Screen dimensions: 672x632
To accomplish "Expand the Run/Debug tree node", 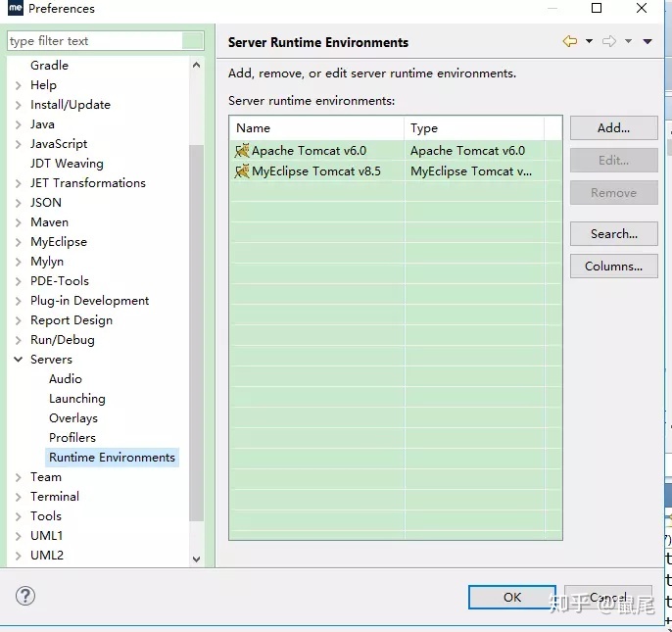I will (x=18, y=340).
